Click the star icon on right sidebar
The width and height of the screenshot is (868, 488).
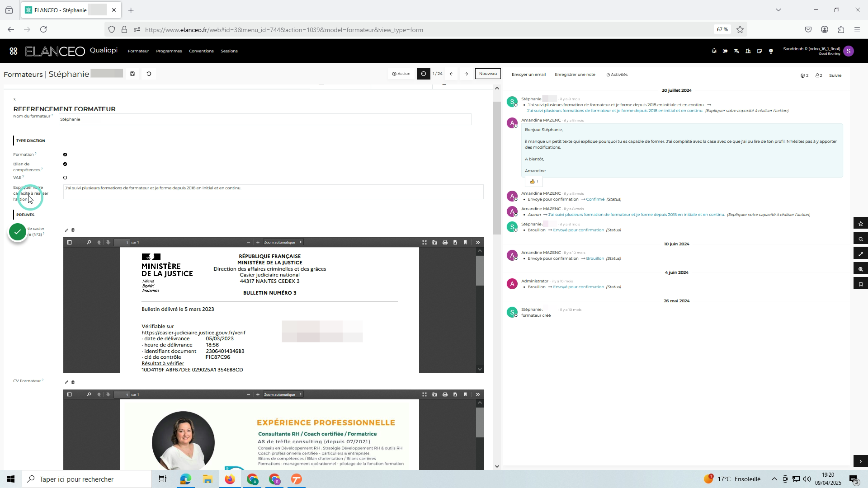(860, 223)
